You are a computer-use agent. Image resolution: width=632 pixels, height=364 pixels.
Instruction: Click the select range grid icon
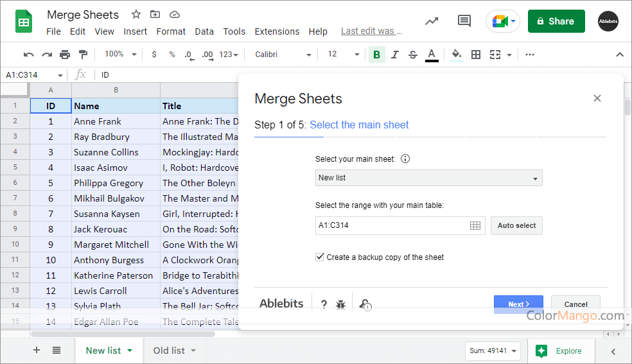click(x=475, y=225)
